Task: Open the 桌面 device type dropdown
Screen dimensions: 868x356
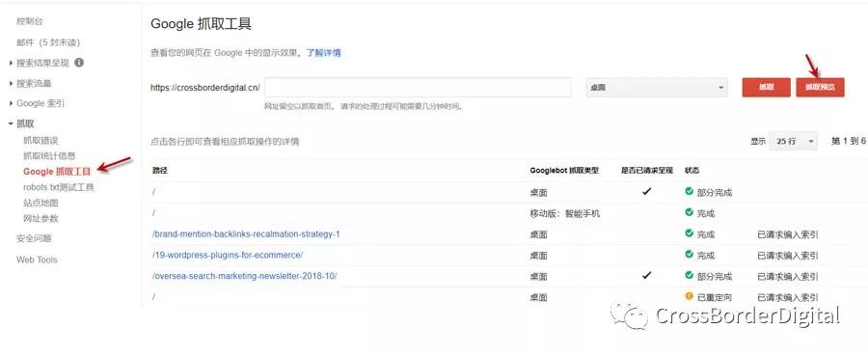Action: pos(657,88)
